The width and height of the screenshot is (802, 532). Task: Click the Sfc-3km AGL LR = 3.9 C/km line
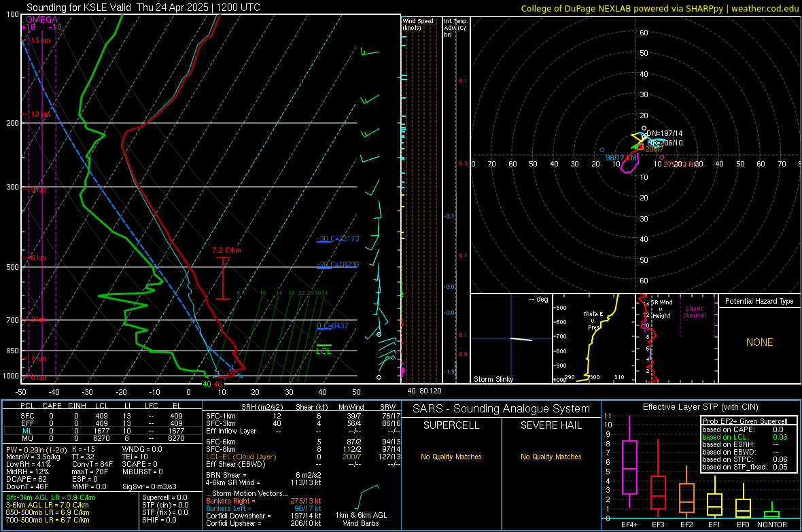coord(51,498)
